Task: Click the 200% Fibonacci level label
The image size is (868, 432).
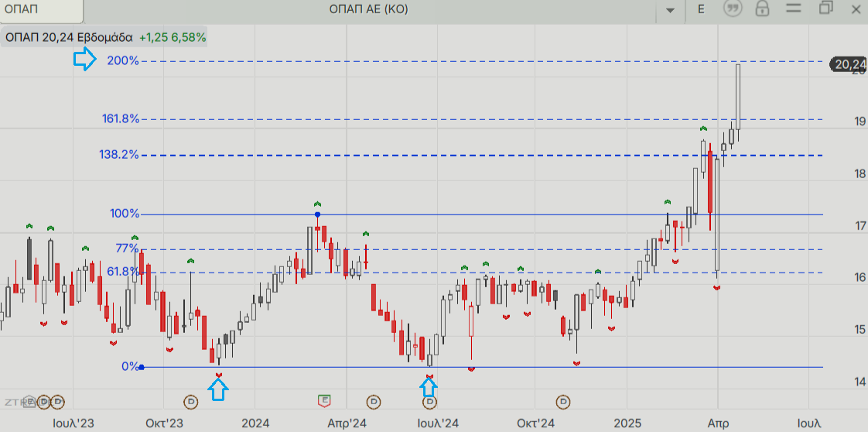Action: coord(123,61)
